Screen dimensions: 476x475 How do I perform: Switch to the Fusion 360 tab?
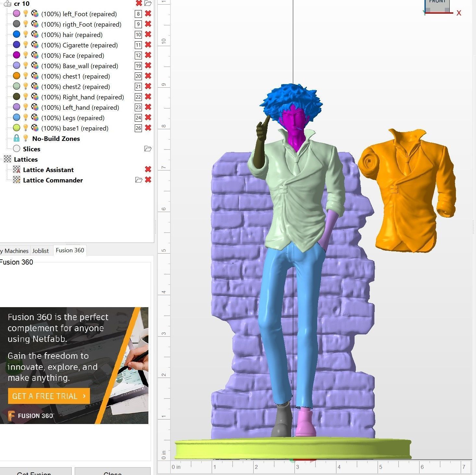70,250
